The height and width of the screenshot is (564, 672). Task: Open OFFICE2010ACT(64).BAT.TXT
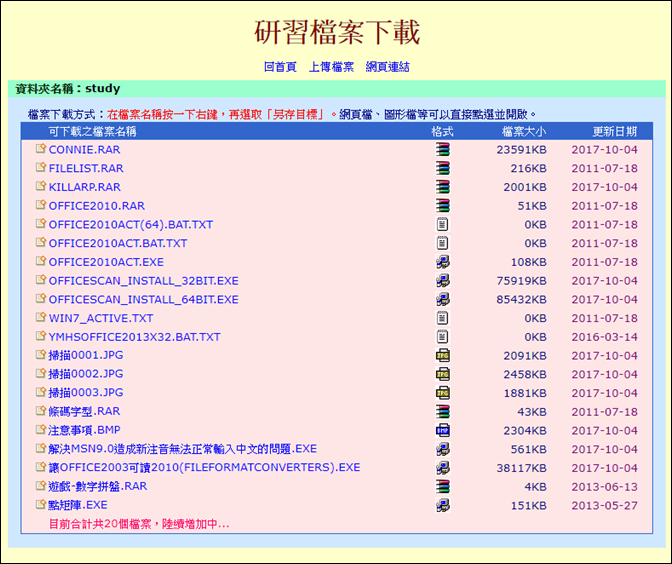tap(131, 225)
